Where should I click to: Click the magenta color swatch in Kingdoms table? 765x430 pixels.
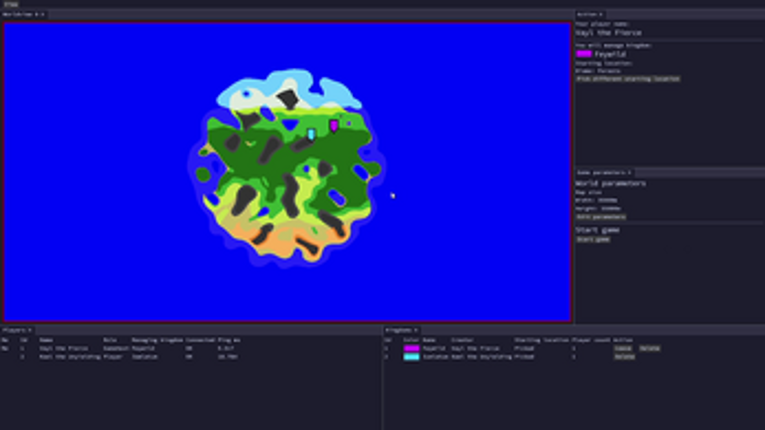tap(411, 348)
